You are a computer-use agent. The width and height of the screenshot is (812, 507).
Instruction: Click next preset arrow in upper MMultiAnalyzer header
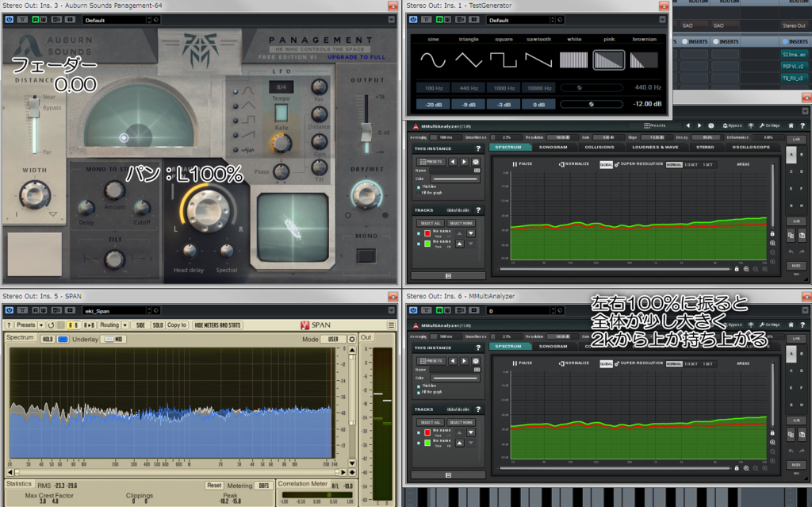pos(699,126)
